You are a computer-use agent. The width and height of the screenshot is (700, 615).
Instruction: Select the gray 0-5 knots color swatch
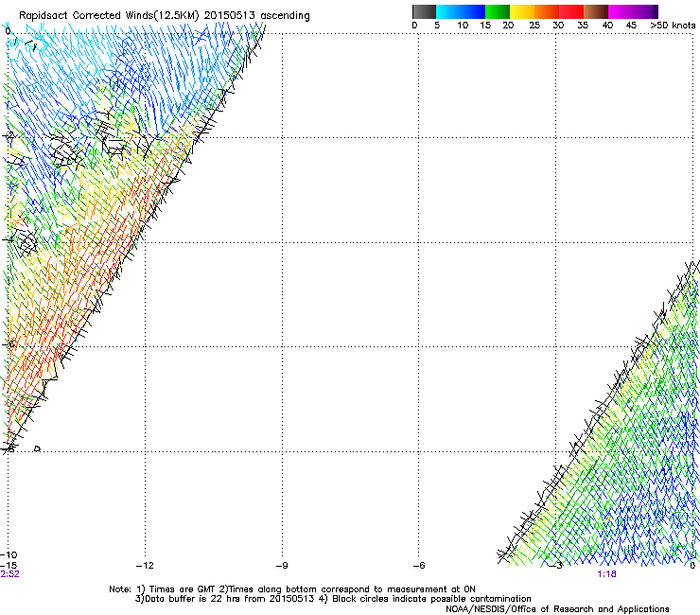pyautogui.click(x=424, y=11)
